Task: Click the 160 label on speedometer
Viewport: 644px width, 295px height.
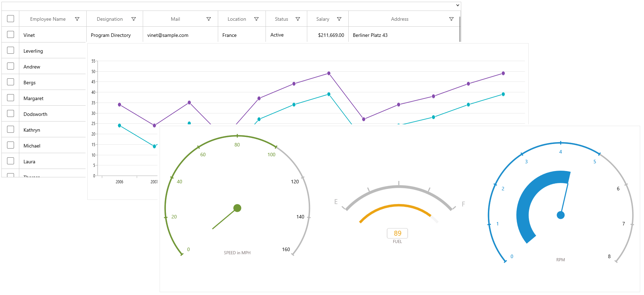Action: [286, 249]
